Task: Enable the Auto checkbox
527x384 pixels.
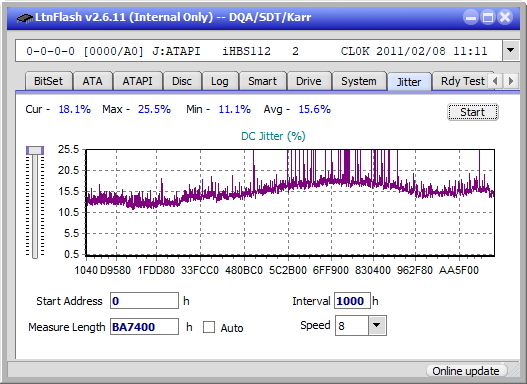Action: tap(209, 327)
